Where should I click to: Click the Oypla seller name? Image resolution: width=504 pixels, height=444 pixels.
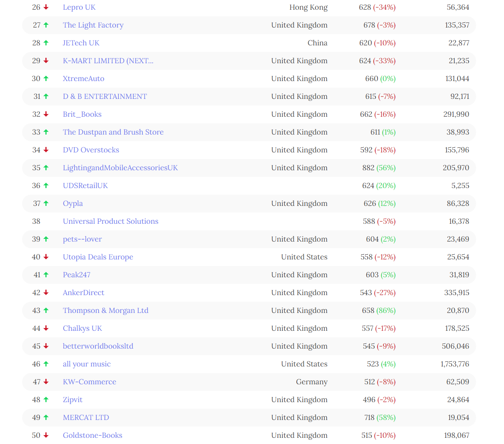[x=73, y=203]
